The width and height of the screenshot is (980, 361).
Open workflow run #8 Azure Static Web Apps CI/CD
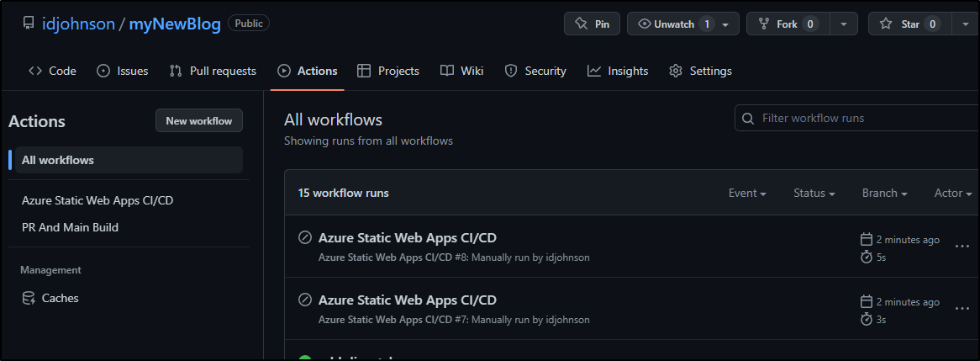(x=408, y=238)
